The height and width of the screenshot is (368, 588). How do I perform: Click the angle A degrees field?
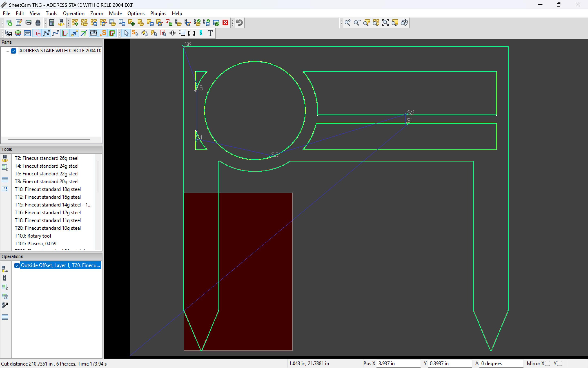click(x=501, y=363)
